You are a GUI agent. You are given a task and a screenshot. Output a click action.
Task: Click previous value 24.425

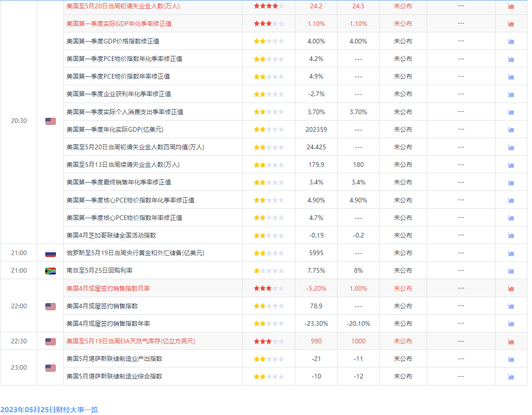coord(316,147)
